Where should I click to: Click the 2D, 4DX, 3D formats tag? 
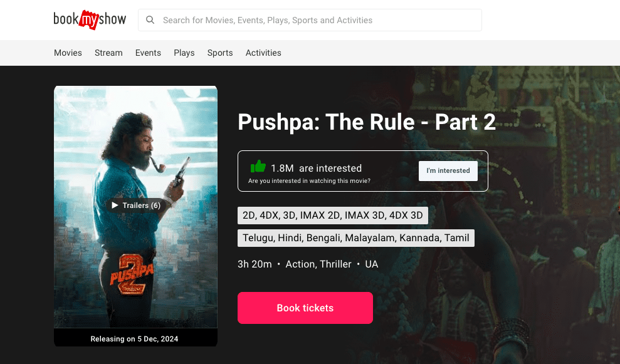click(x=332, y=216)
